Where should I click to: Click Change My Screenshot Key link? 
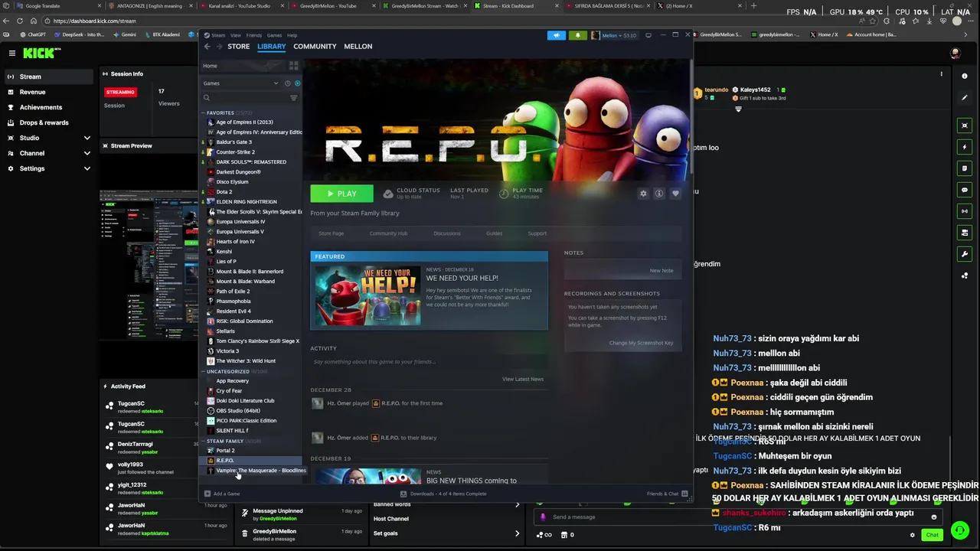click(641, 343)
